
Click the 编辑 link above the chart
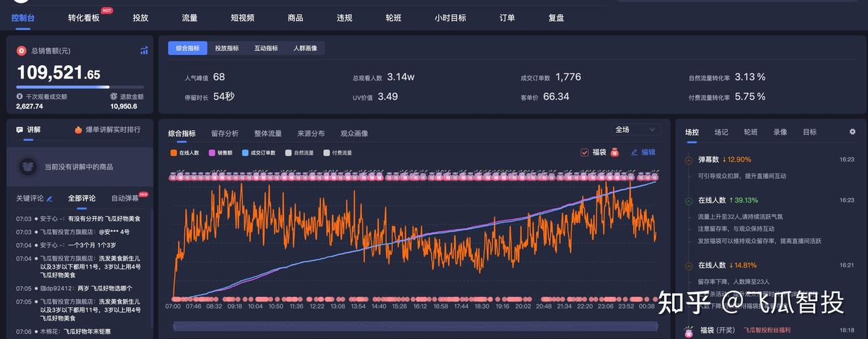pyautogui.click(x=648, y=153)
